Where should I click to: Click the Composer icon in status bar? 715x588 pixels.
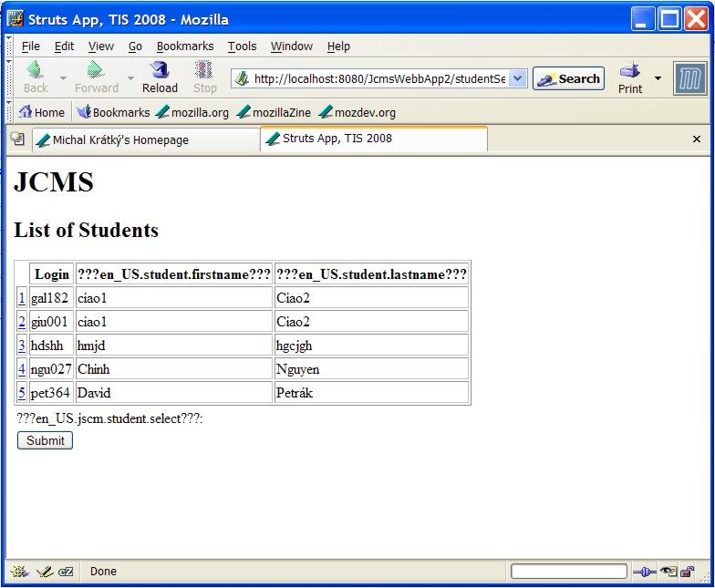[x=45, y=571]
